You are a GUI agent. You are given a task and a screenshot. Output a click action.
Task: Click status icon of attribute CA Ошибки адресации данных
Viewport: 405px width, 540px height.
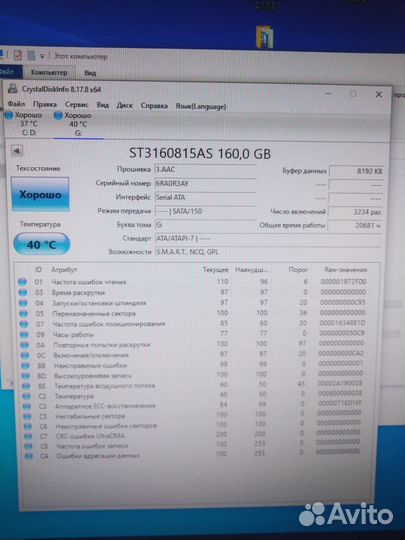(x=29, y=456)
